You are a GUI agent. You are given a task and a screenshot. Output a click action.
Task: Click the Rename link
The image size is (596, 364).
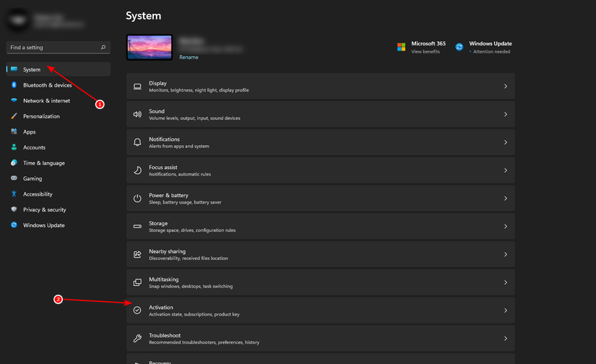tap(189, 57)
